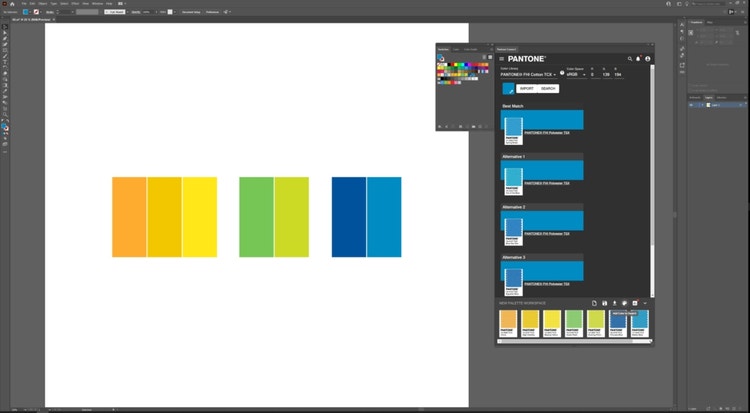Image resolution: width=750 pixels, height=413 pixels.
Task: Switch to the Pantone Connect panel tab
Action: 506,49
